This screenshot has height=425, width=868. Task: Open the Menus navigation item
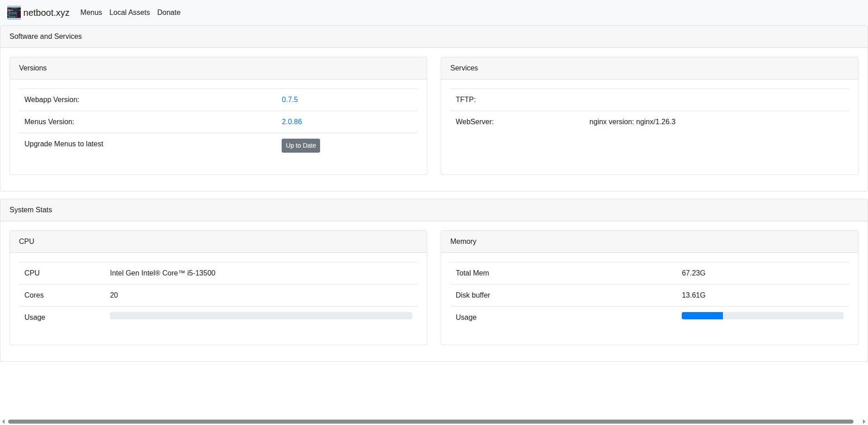[x=91, y=13]
